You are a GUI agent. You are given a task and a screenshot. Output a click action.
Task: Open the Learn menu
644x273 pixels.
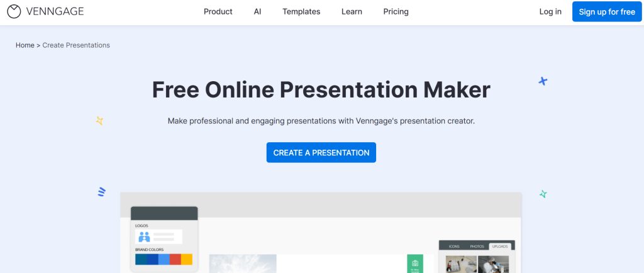pyautogui.click(x=352, y=11)
